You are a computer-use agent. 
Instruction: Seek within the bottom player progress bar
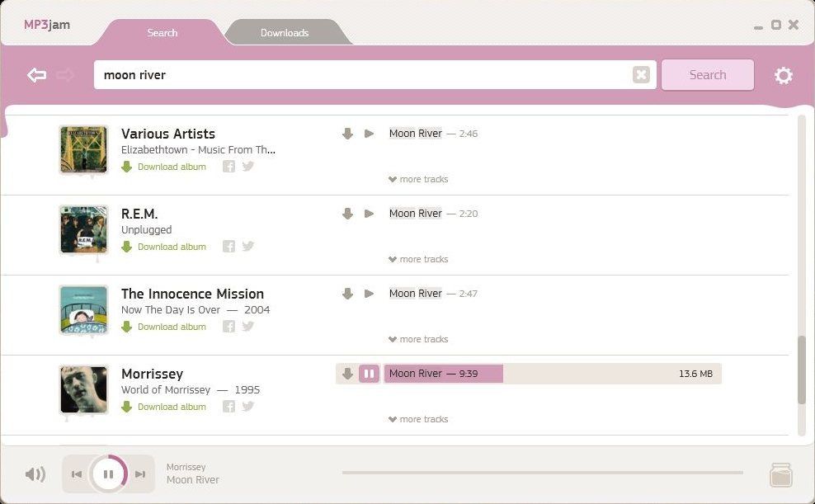[x=543, y=473]
